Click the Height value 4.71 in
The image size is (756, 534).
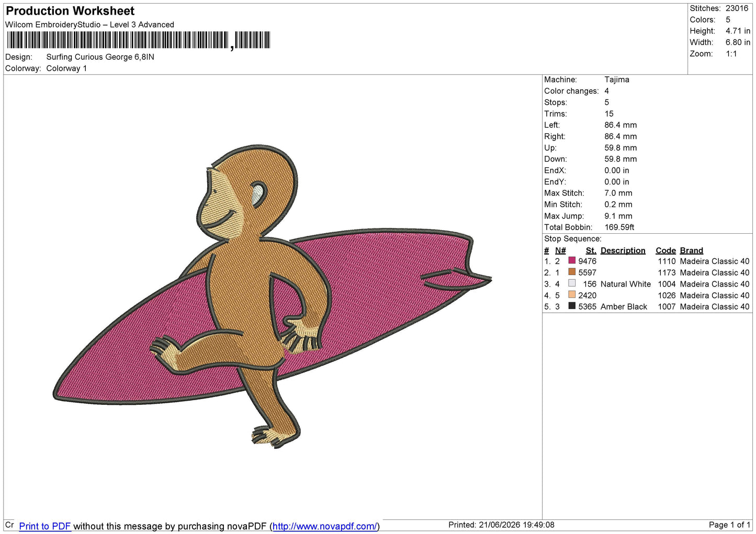[738, 31]
